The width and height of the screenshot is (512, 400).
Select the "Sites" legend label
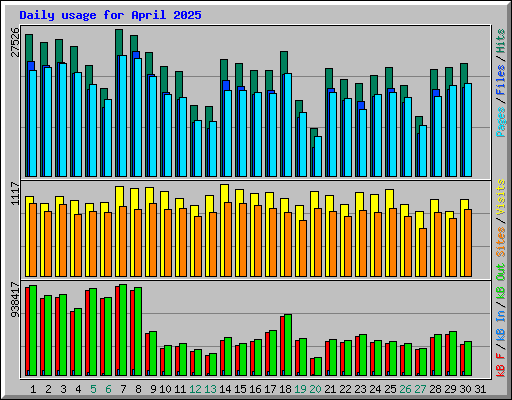click(x=501, y=242)
